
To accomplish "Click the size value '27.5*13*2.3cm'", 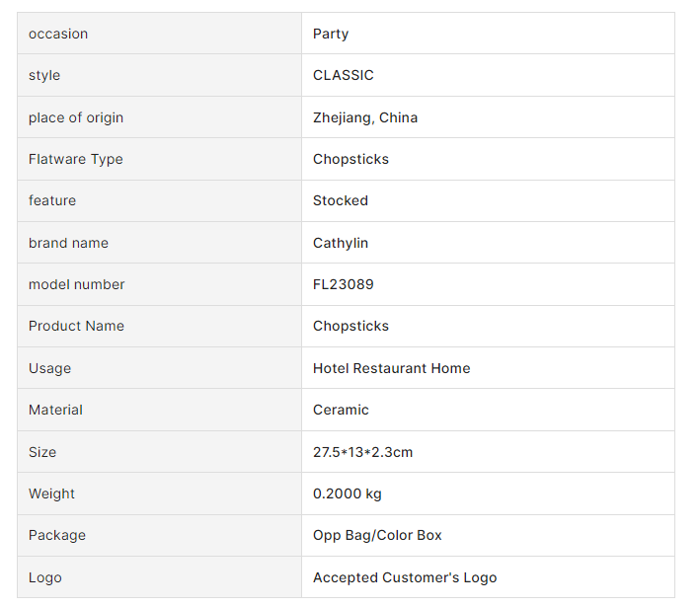I will pos(362,452).
